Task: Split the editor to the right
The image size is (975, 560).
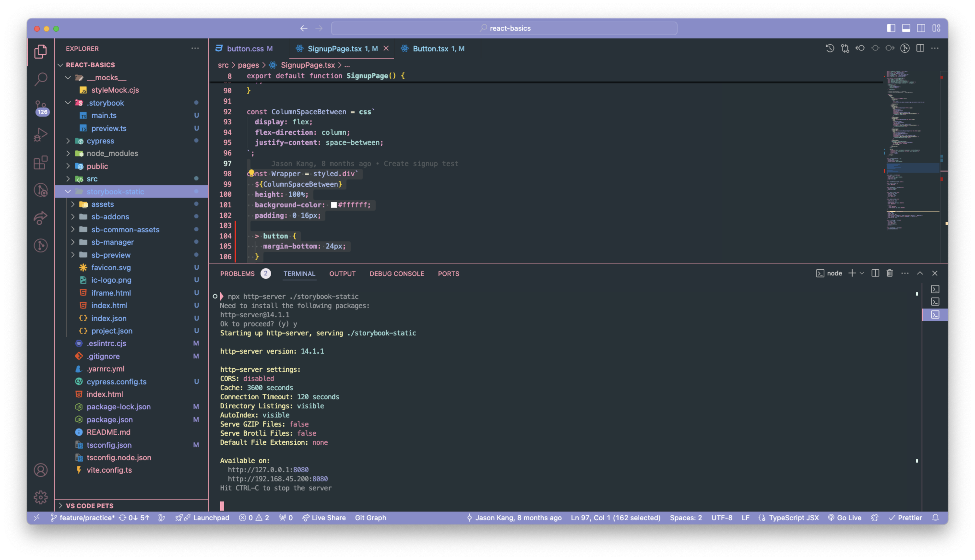Action: point(920,48)
